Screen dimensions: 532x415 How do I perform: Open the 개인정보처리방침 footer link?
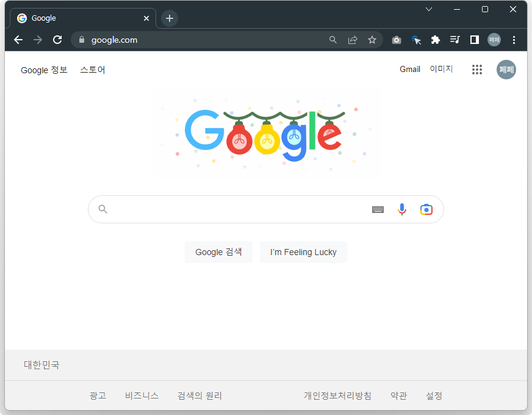point(337,395)
